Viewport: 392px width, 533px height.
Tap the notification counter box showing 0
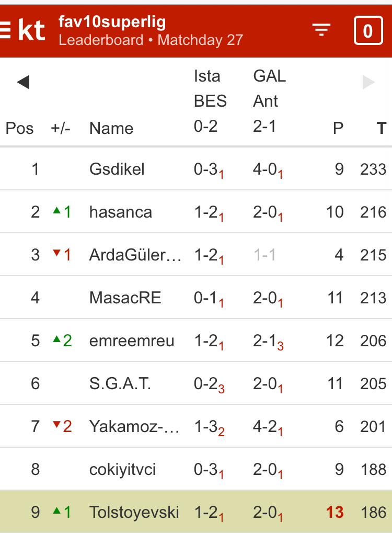click(x=368, y=31)
